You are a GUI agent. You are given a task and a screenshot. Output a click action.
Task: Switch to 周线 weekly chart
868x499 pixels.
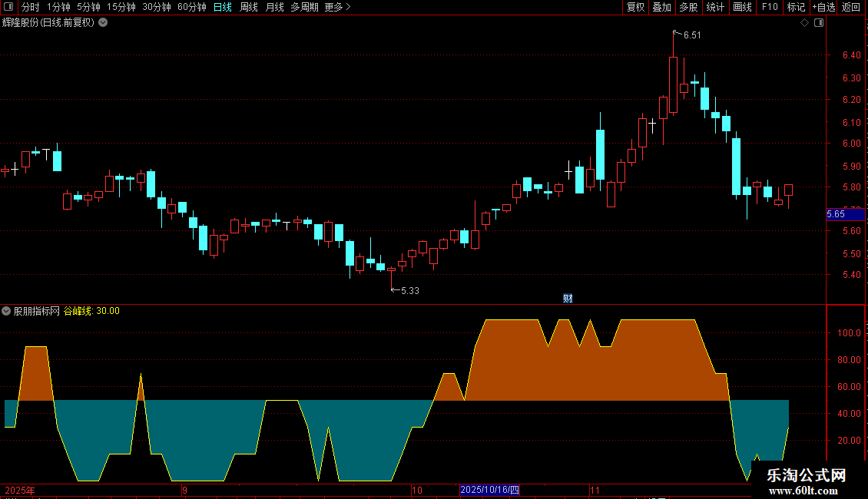pos(249,7)
